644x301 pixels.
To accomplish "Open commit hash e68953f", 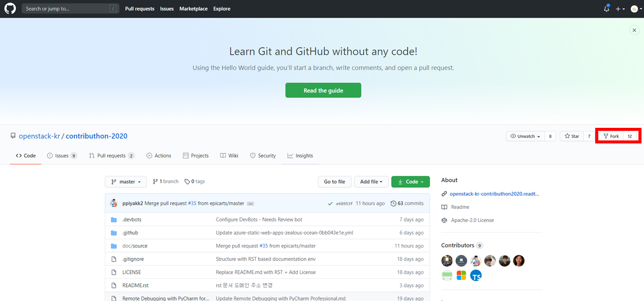I will click(x=344, y=204).
